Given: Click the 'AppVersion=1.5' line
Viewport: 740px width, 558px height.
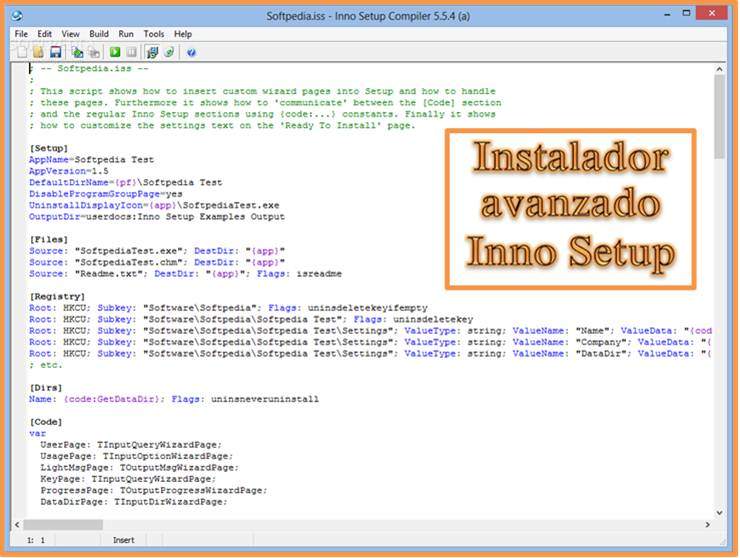Looking at the screenshot, I should 68,171.
